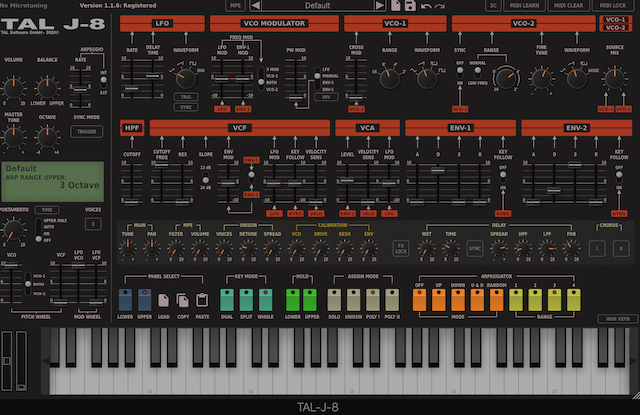Turn arpeggiator mode Off

[419, 300]
